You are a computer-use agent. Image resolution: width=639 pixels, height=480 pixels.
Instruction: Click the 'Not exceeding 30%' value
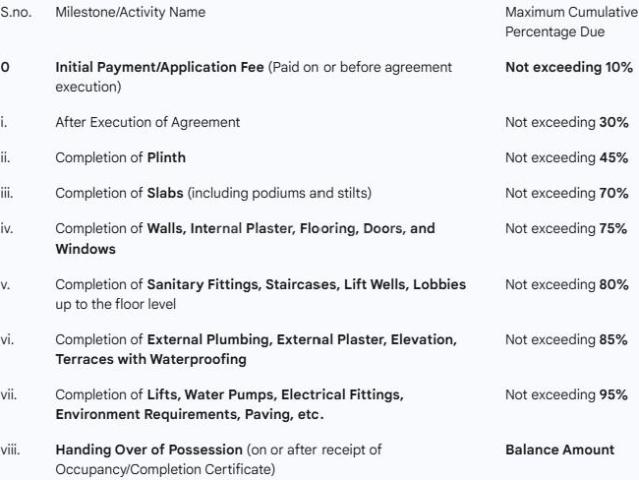566,122
